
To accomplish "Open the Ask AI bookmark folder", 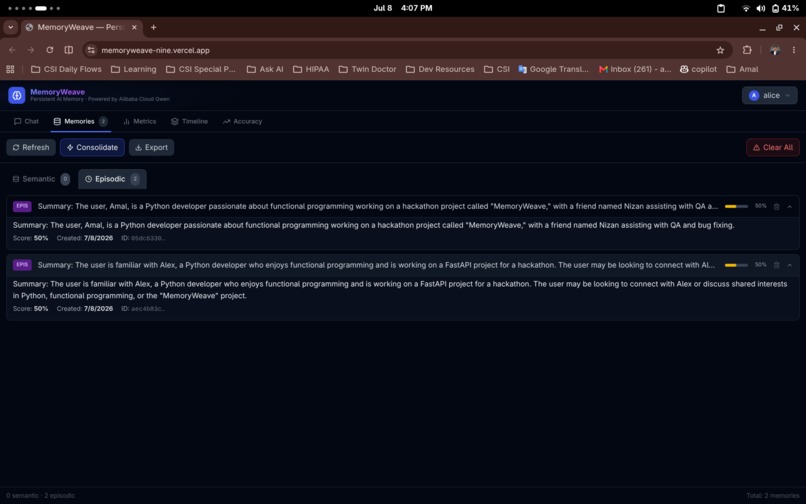I will [x=265, y=69].
